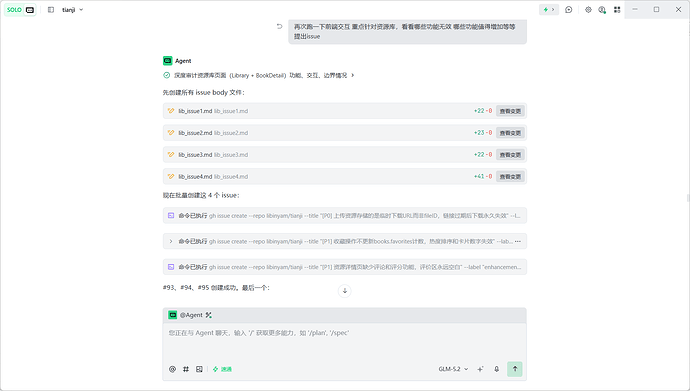The width and height of the screenshot is (690, 391).
Task: Open the [P0] gh issue create command
Action: [x=345, y=216]
